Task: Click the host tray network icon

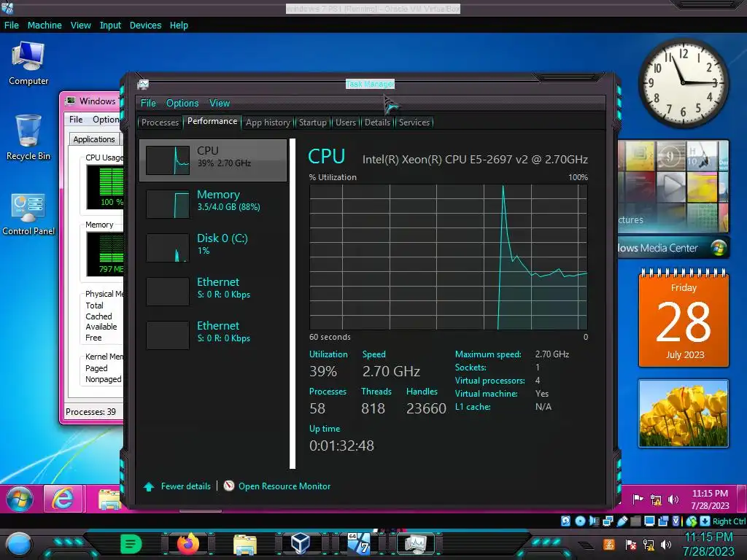Action: tap(649, 544)
